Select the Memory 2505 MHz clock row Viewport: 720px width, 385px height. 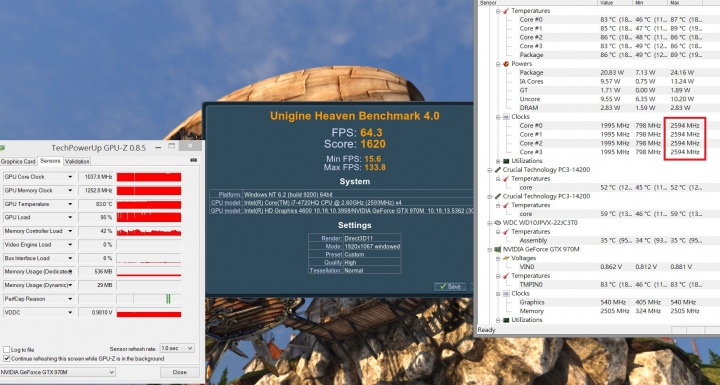pyautogui.click(x=611, y=311)
